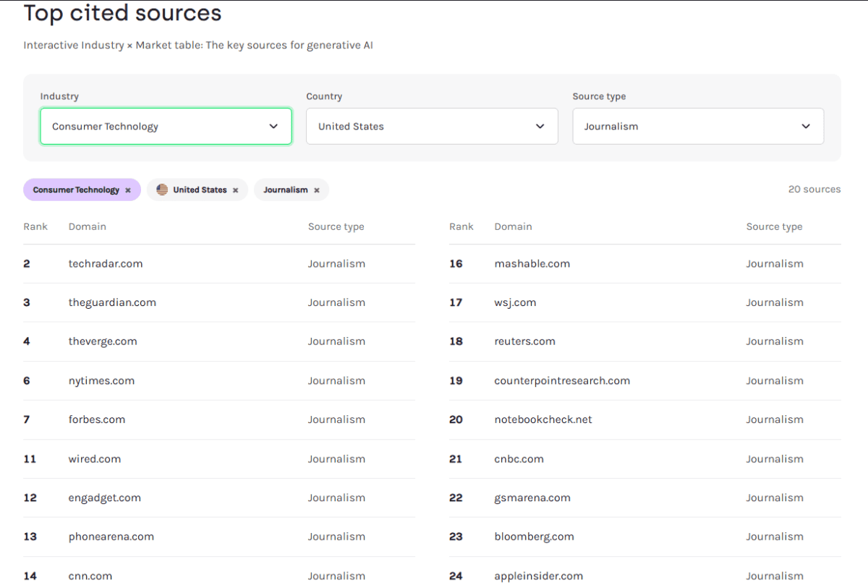Click rank number 24 for appleinsider.com

[456, 576]
